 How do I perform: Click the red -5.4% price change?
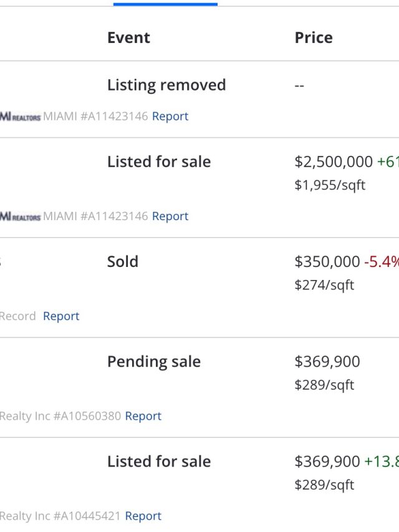click(382, 262)
